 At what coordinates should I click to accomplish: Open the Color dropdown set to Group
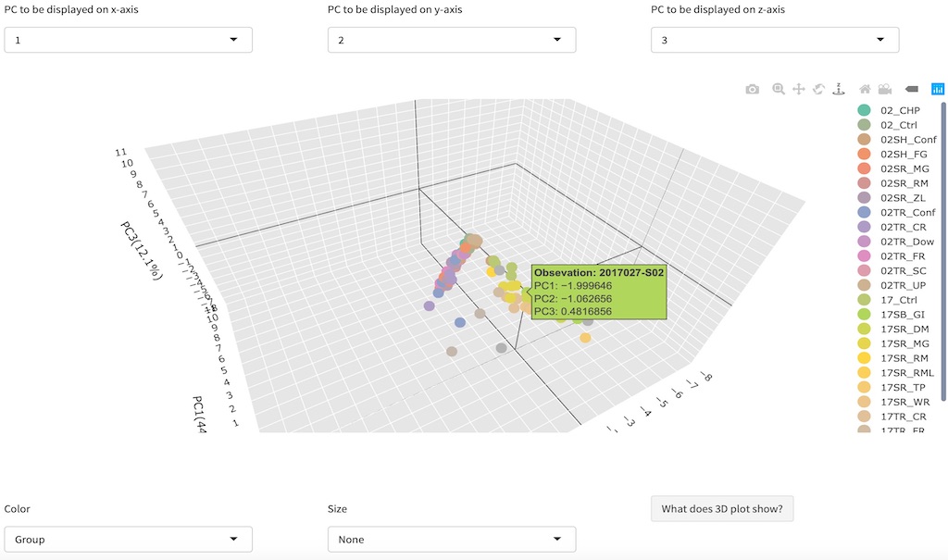pyautogui.click(x=128, y=539)
